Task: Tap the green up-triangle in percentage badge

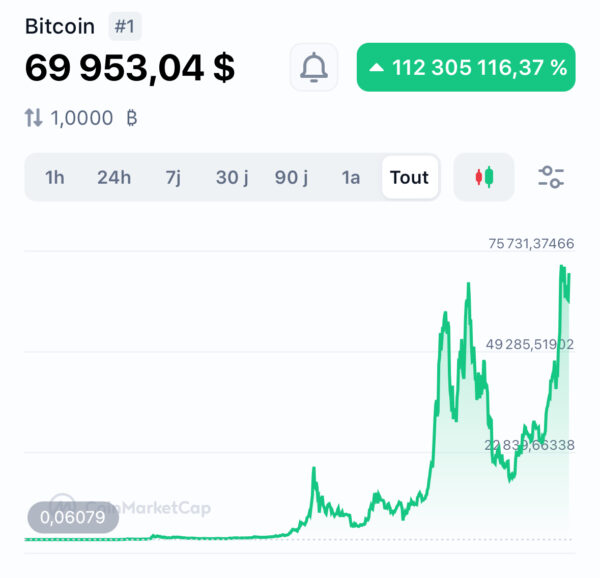Action: (x=376, y=68)
